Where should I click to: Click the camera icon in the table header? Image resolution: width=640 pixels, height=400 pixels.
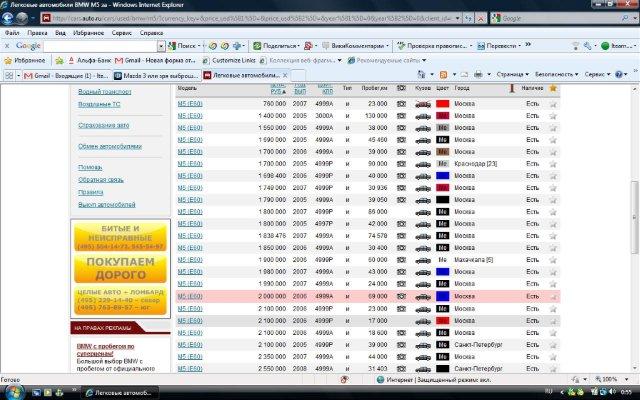400,89
